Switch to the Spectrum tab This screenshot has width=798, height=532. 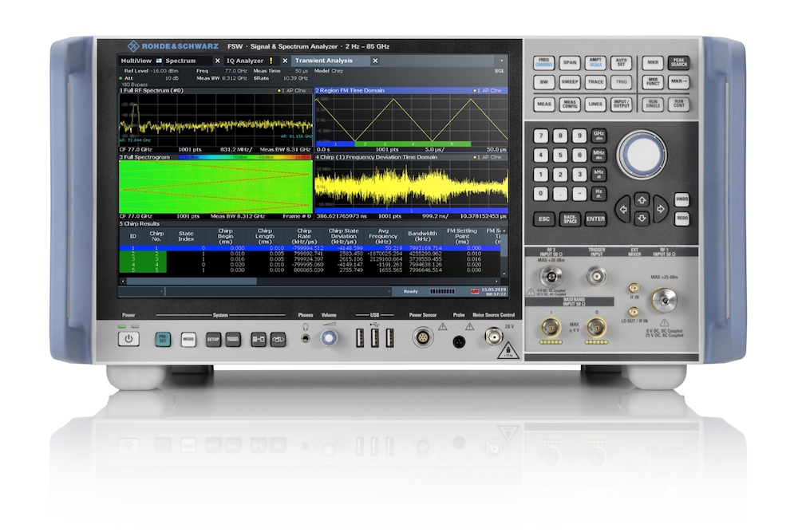(180, 59)
